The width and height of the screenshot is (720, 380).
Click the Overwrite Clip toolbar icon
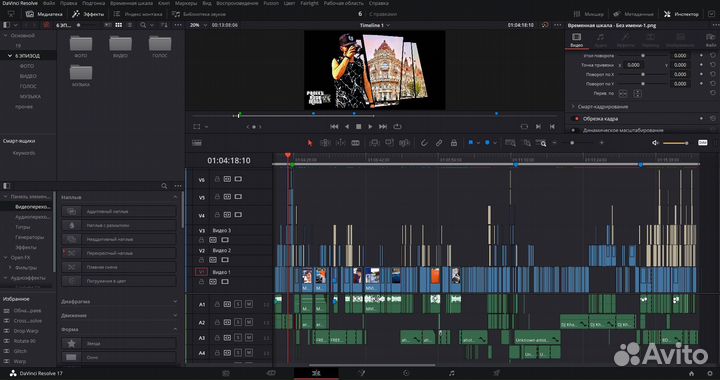pyautogui.click(x=389, y=143)
